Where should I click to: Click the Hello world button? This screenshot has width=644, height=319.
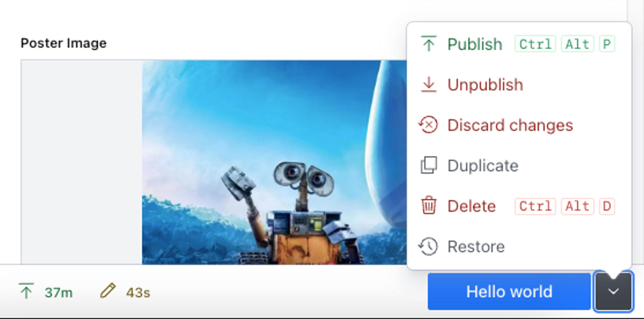coord(509,292)
